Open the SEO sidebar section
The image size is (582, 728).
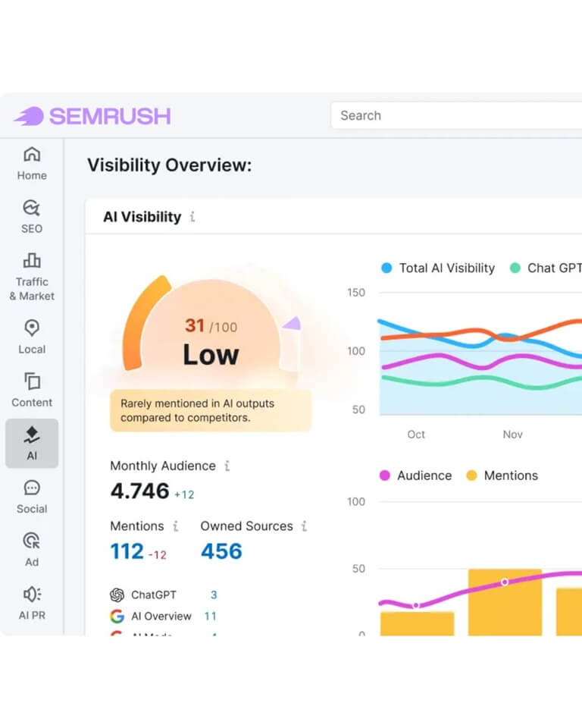pos(32,217)
